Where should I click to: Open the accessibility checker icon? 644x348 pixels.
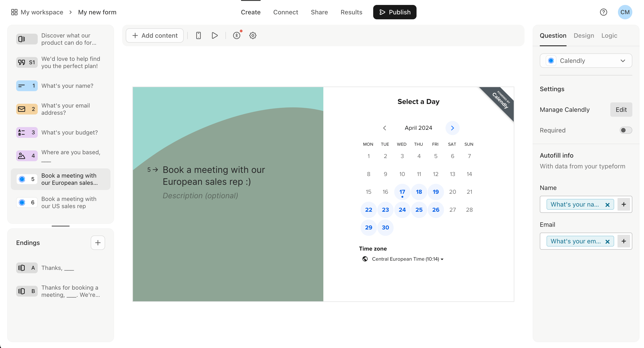tap(236, 35)
